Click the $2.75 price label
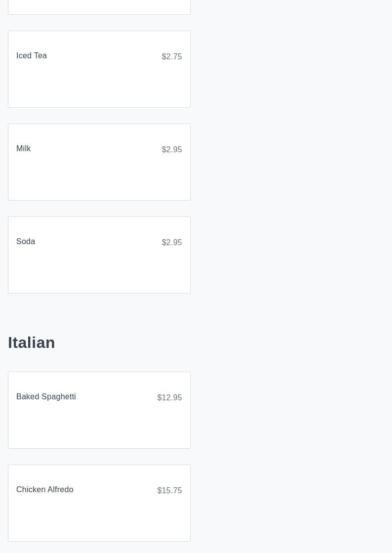Viewport: 392px width, 553px height. (x=171, y=57)
